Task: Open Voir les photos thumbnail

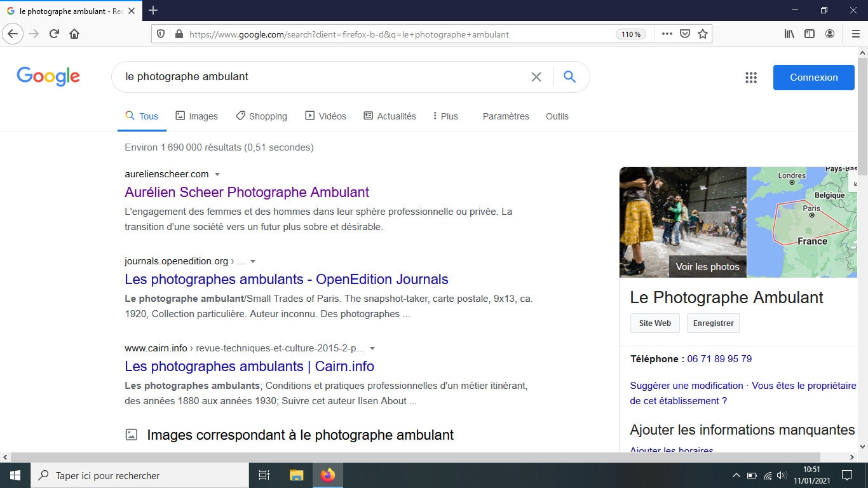Action: coord(707,267)
